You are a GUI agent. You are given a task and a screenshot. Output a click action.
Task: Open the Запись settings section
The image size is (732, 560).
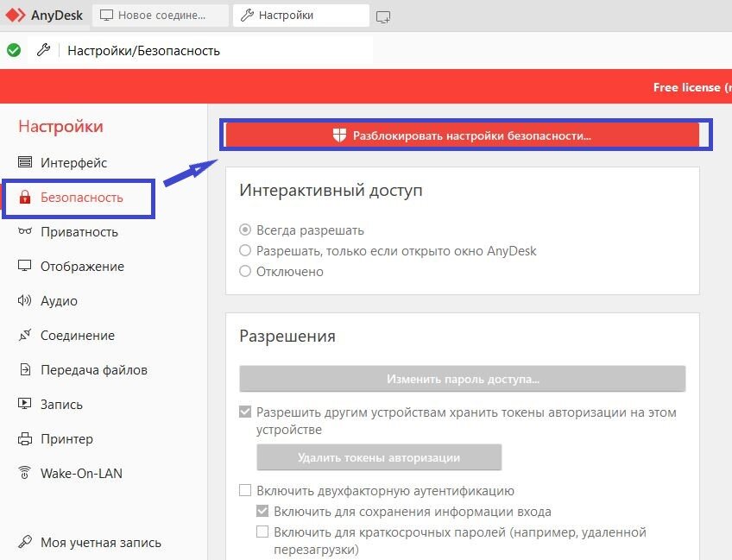[61, 404]
